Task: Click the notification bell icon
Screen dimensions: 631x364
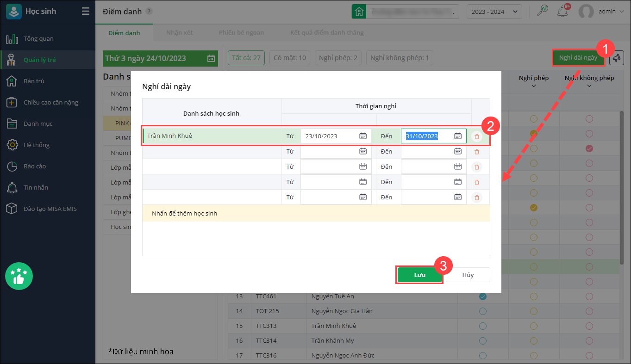Action: (x=563, y=12)
